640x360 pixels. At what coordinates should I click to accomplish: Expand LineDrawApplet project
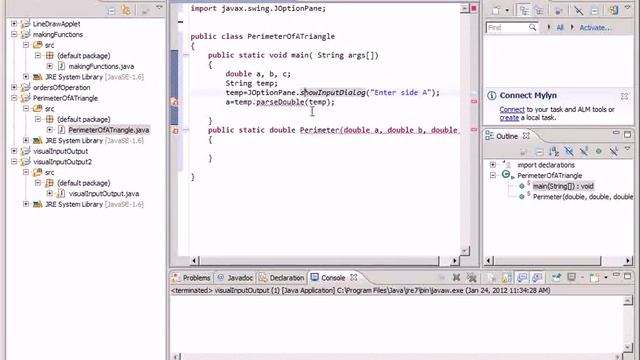click(14, 24)
